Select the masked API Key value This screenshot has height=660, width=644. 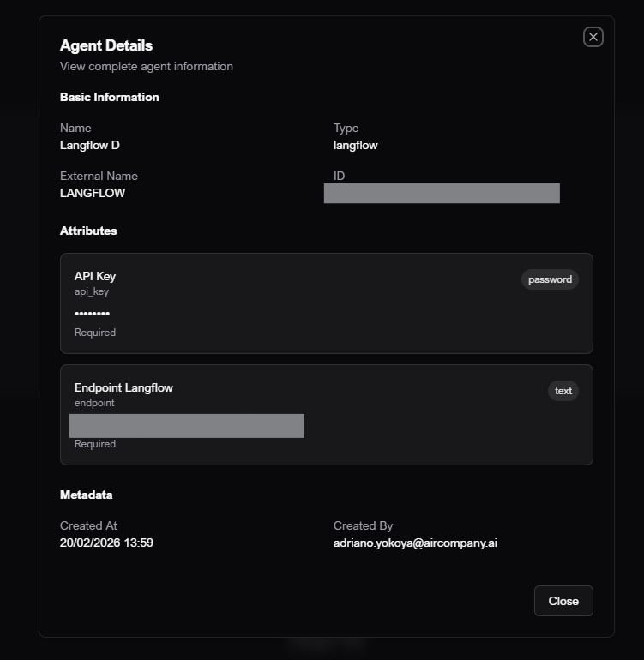pyautogui.click(x=92, y=314)
